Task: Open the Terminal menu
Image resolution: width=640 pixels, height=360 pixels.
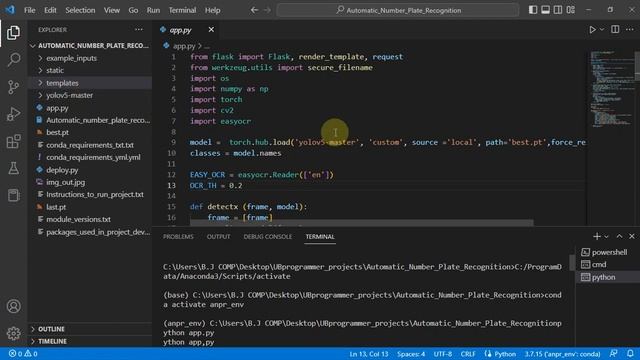Action: 182,10
